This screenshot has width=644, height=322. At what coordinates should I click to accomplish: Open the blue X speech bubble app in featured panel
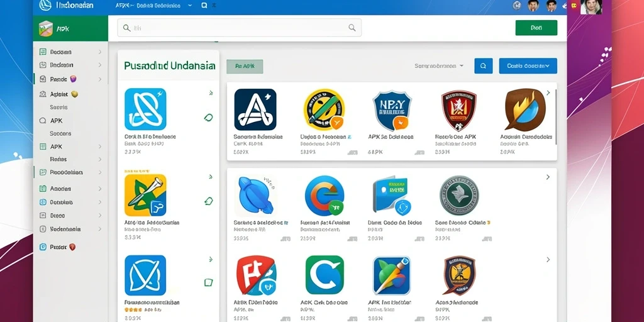[x=145, y=275]
